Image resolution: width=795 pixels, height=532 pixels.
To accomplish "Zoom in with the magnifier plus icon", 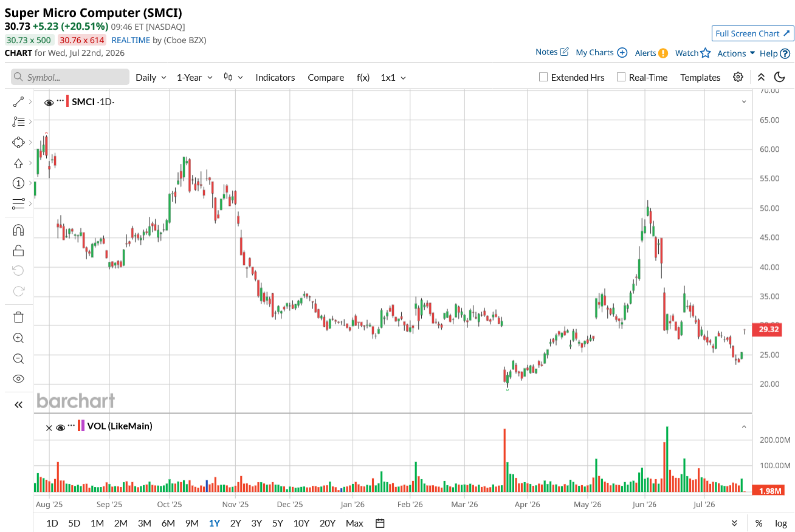I will pyautogui.click(x=18, y=338).
